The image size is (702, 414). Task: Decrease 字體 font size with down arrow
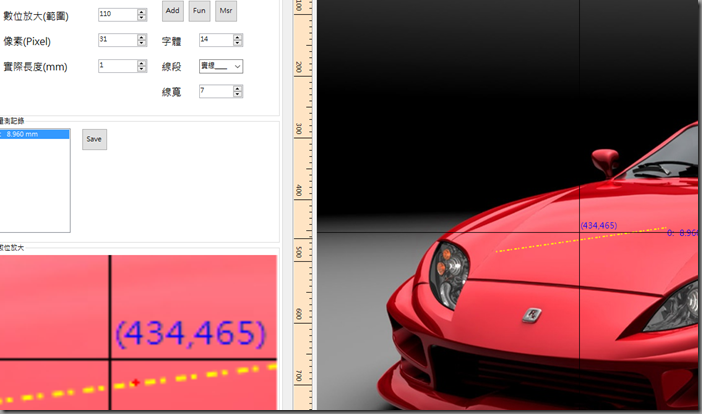tap(238, 43)
